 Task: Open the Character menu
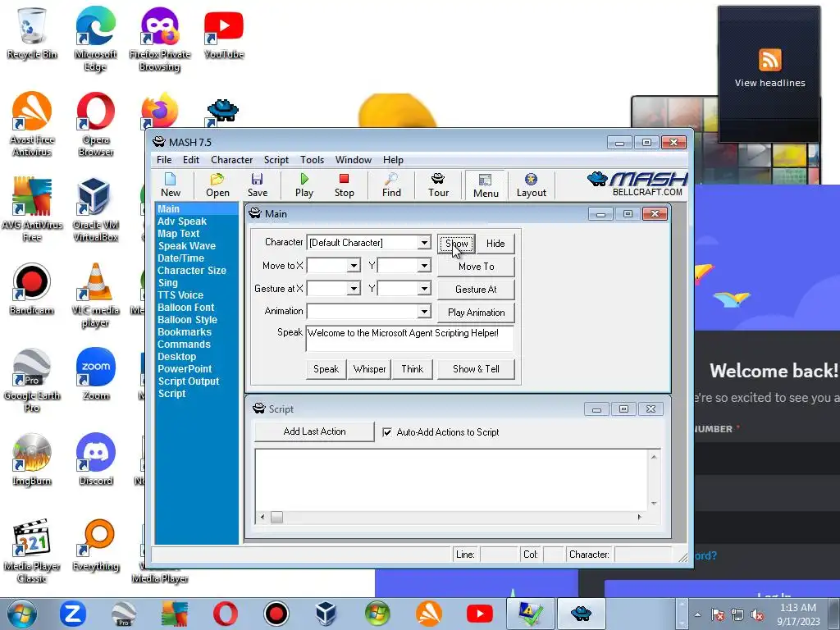(231, 160)
